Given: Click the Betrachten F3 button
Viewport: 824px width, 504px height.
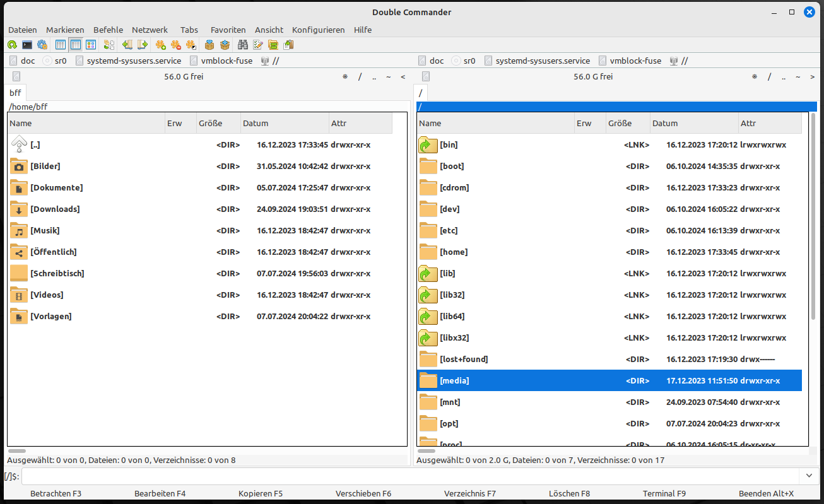Looking at the screenshot, I should 56,493.
